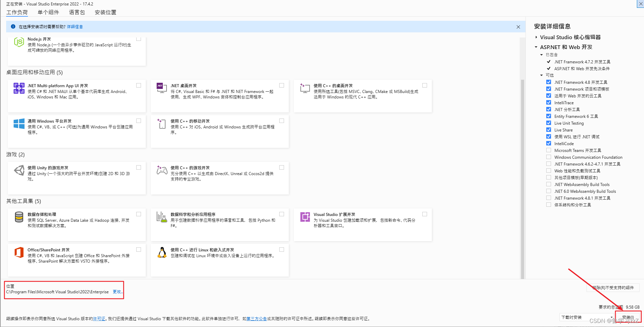Switch to the 工作负荷 tab
This screenshot has height=327, width=644.
pos(17,12)
